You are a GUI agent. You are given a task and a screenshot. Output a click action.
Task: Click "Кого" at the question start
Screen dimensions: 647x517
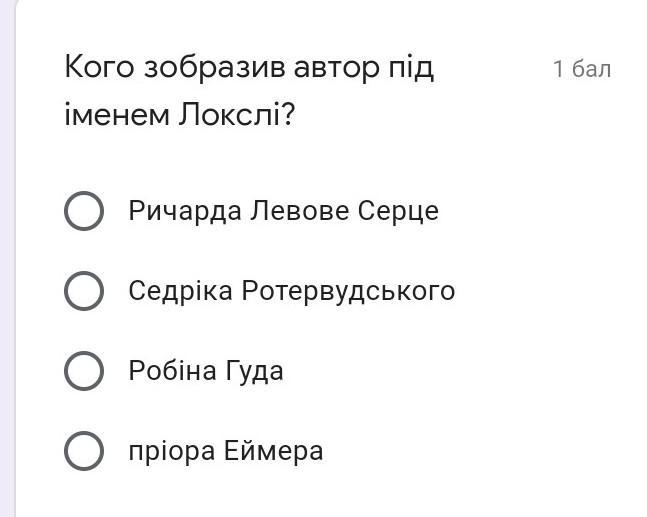pos(99,68)
